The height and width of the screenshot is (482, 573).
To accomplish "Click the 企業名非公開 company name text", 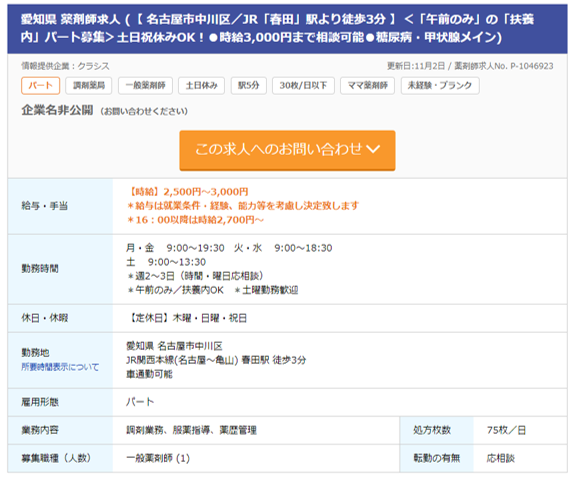I will point(57,110).
